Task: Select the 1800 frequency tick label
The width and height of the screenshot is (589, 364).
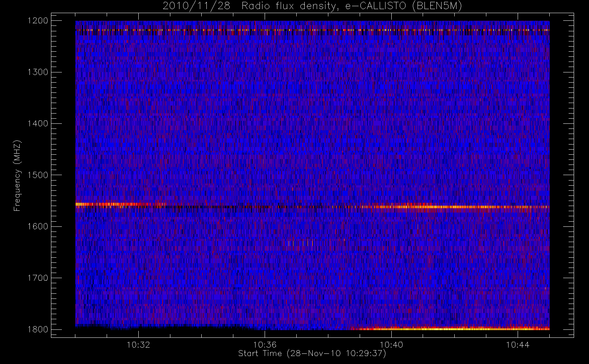Action: point(38,329)
